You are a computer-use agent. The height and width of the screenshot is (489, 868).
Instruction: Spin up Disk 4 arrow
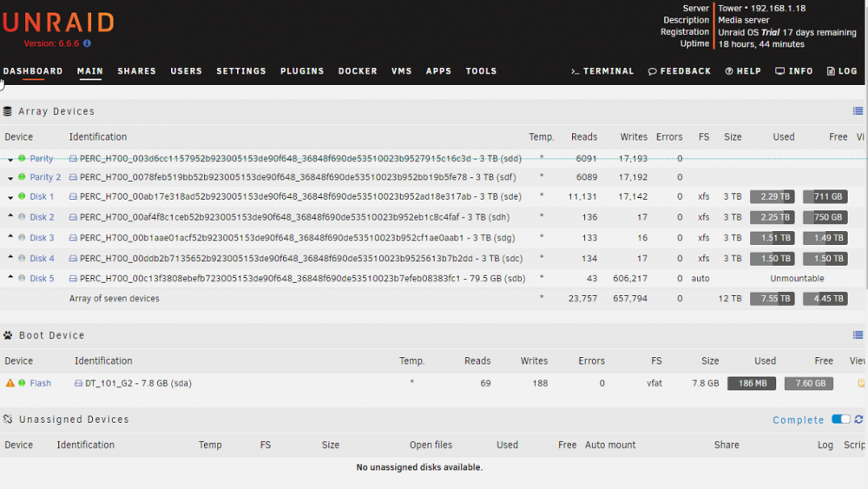(10, 256)
